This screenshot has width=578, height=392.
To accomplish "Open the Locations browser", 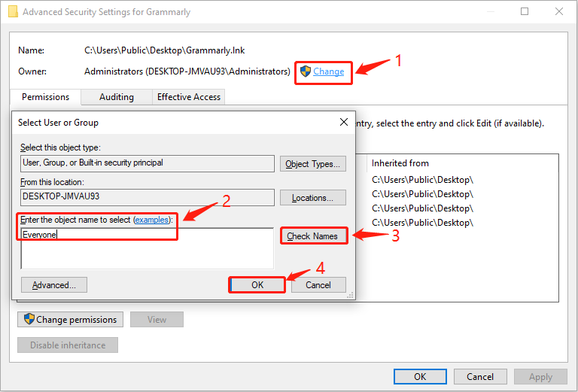I will (x=313, y=198).
